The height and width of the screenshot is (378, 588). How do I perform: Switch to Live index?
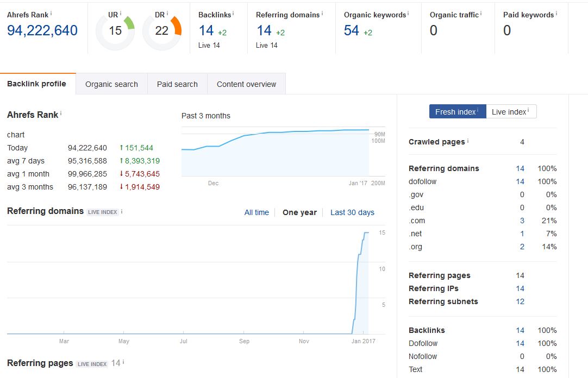click(x=511, y=112)
